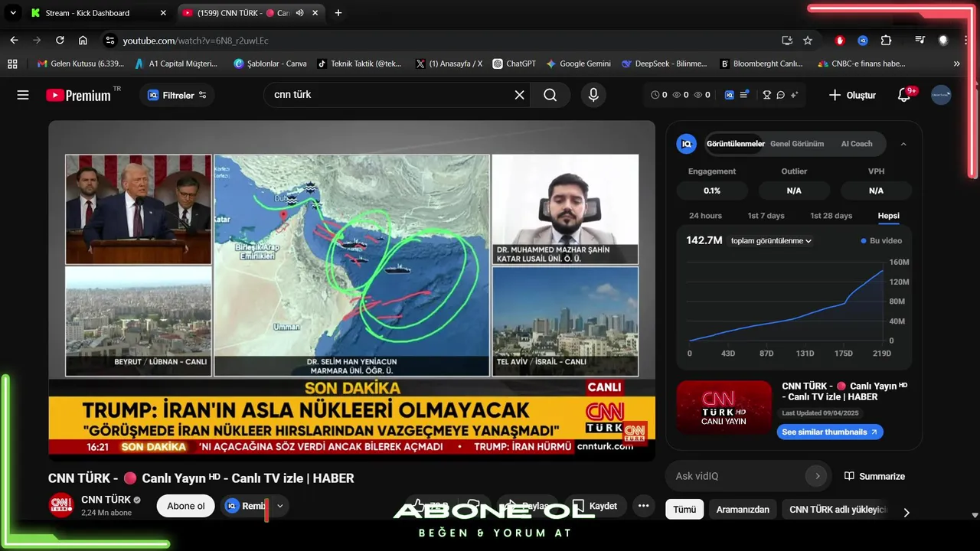Choose the 24 hours range tab
The image size is (980, 551).
click(x=705, y=216)
